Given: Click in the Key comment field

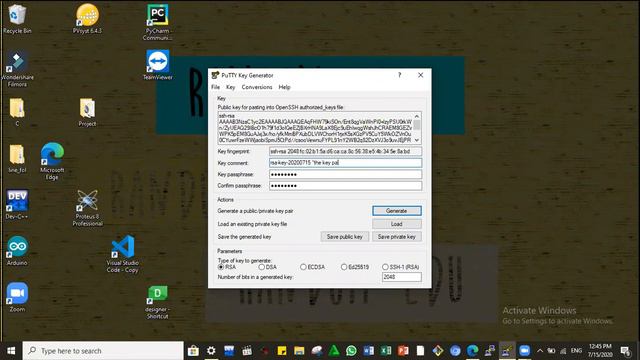Looking at the screenshot, I should coord(345,163).
